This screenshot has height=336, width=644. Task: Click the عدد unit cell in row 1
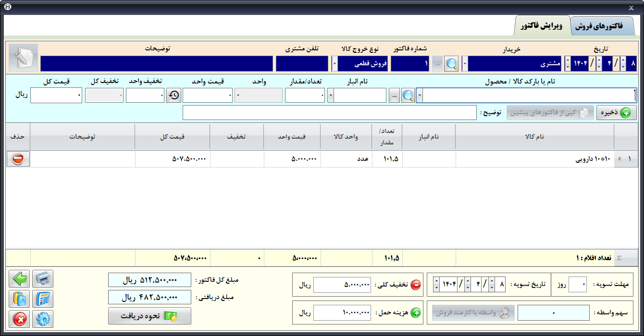pyautogui.click(x=347, y=159)
